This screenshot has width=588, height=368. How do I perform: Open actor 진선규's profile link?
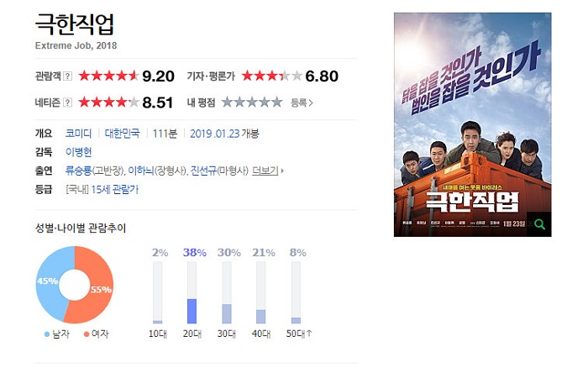coord(203,171)
